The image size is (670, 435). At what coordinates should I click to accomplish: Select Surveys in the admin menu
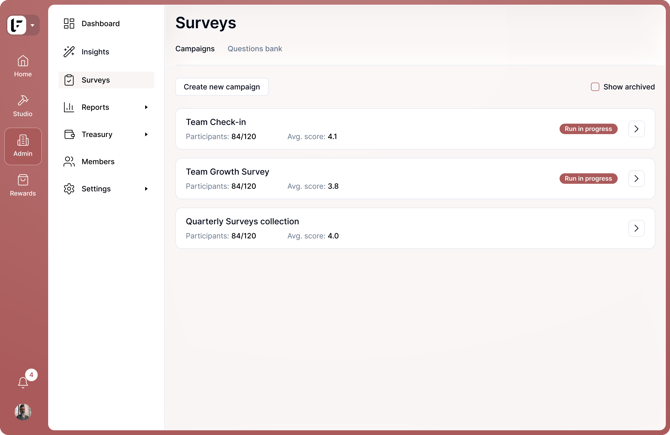tap(106, 80)
